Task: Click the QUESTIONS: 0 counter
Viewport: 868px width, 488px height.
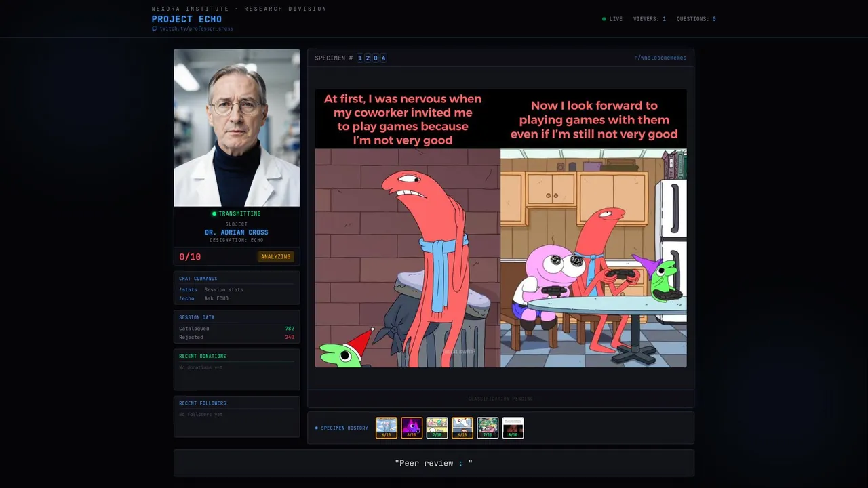Action: (696, 19)
